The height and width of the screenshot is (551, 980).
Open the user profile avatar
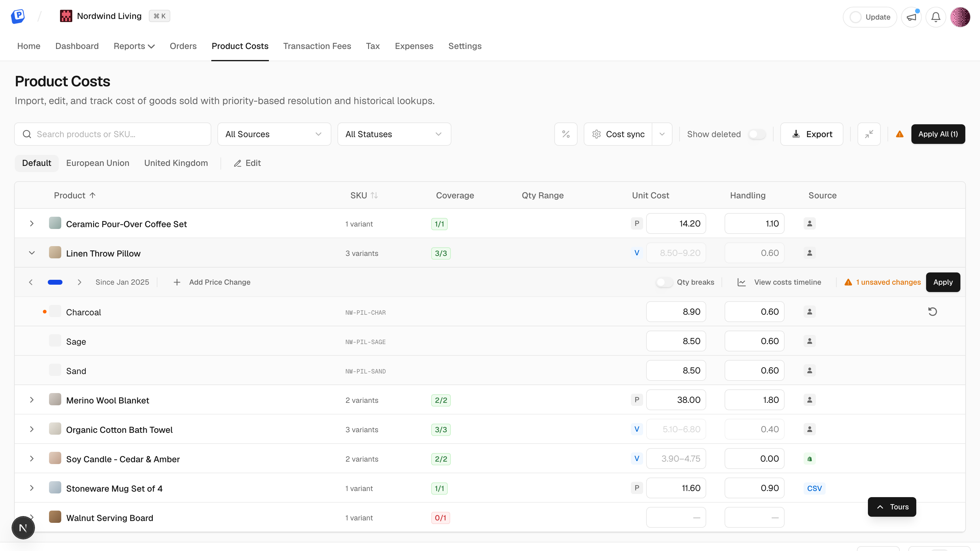(x=960, y=17)
